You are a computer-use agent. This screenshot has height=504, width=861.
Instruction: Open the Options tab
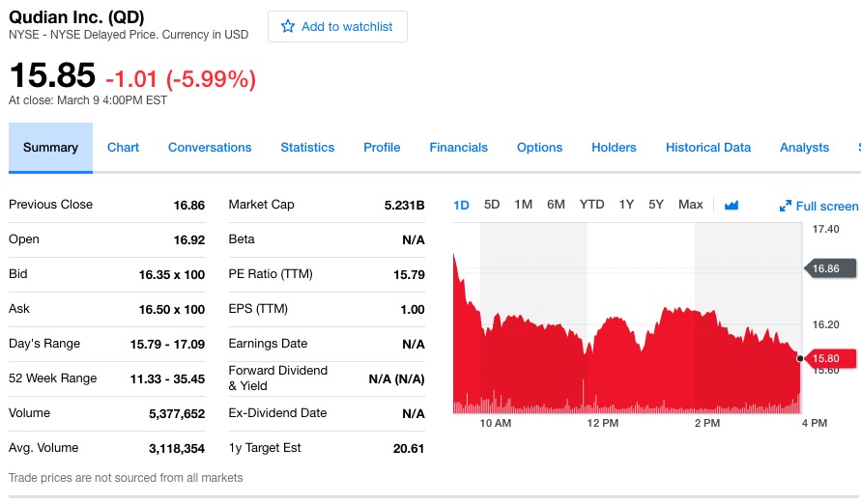(x=540, y=148)
